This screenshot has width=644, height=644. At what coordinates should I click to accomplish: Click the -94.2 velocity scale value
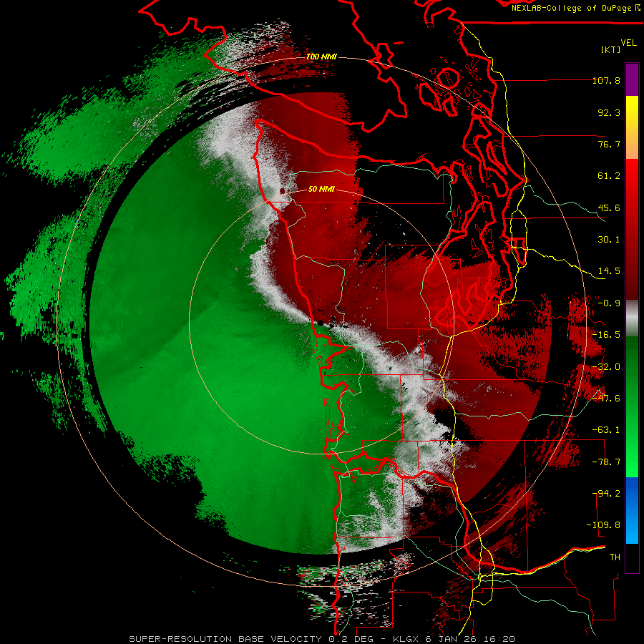click(606, 494)
